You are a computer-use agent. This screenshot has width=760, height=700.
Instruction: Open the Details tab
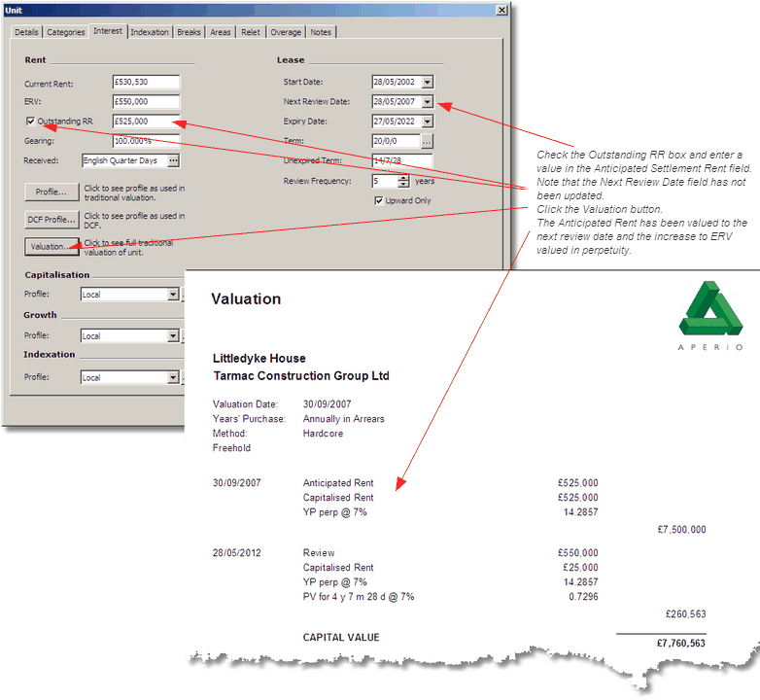click(26, 32)
